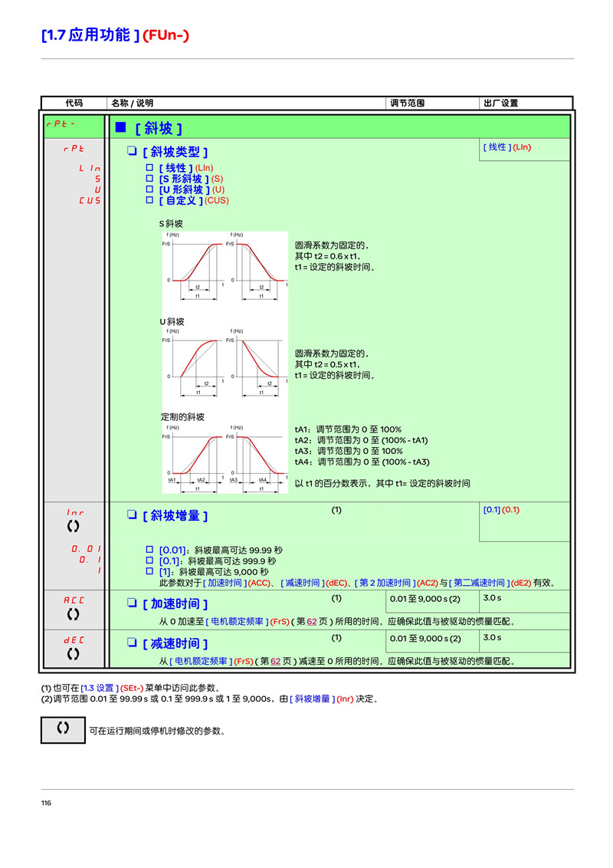Image resolution: width=613 pixels, height=868 pixels.
Task: Click the text 其中 t2 = 0.5 x t1
Action: coord(327,364)
